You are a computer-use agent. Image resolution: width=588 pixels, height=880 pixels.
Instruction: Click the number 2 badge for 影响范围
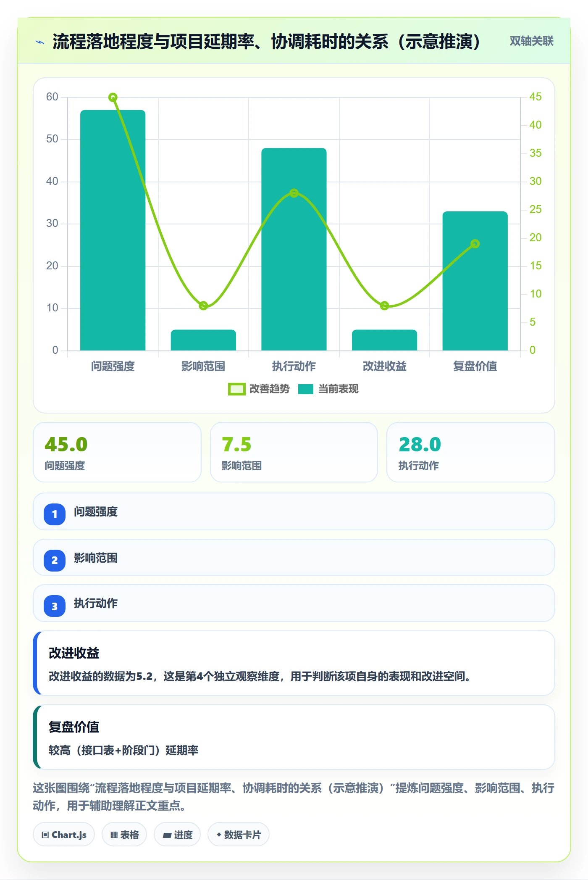point(55,560)
